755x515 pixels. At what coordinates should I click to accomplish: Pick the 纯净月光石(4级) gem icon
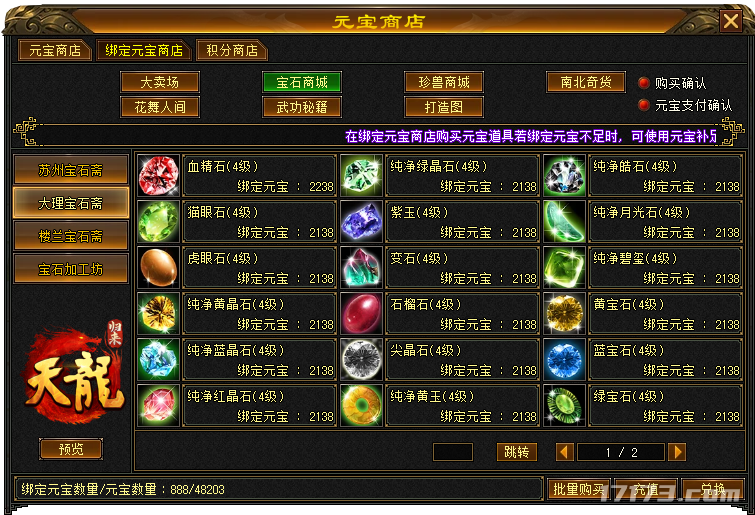pyautogui.click(x=564, y=221)
